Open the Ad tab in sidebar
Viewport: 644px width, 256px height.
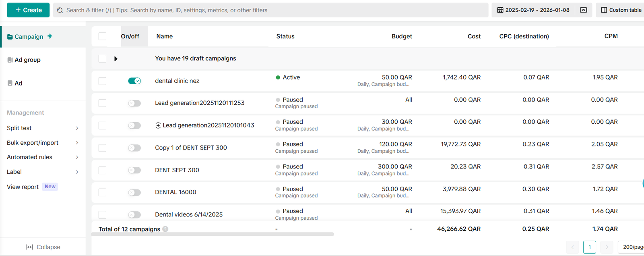[x=18, y=83]
